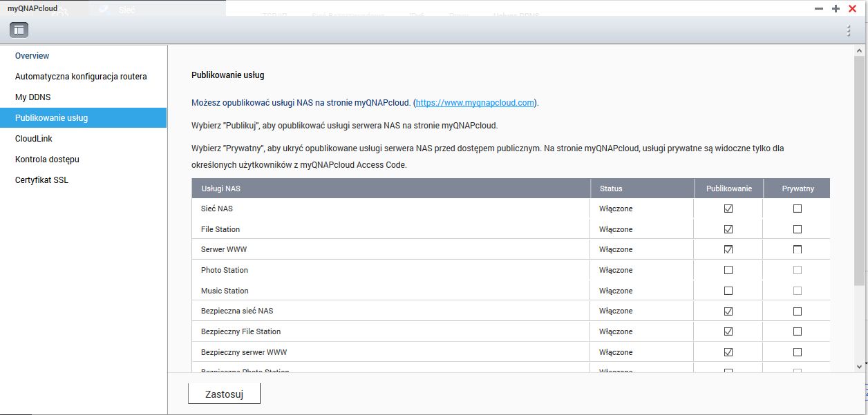Viewport: 868px width, 415px height.
Task: Click the Publikowanie column header
Action: [728, 189]
